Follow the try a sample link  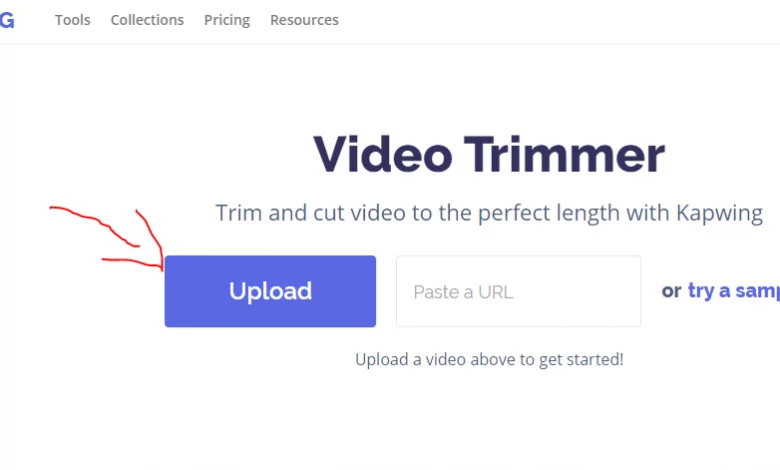734,290
